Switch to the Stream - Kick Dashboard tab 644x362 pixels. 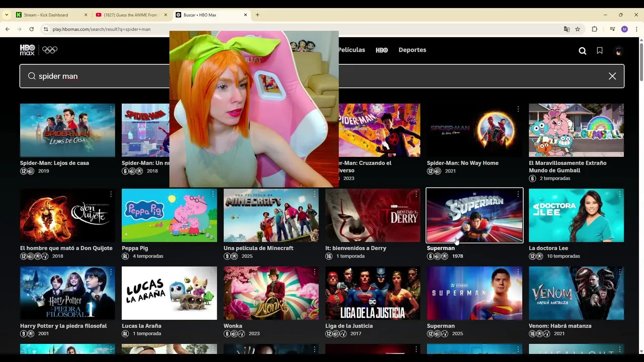pyautogui.click(x=52, y=15)
